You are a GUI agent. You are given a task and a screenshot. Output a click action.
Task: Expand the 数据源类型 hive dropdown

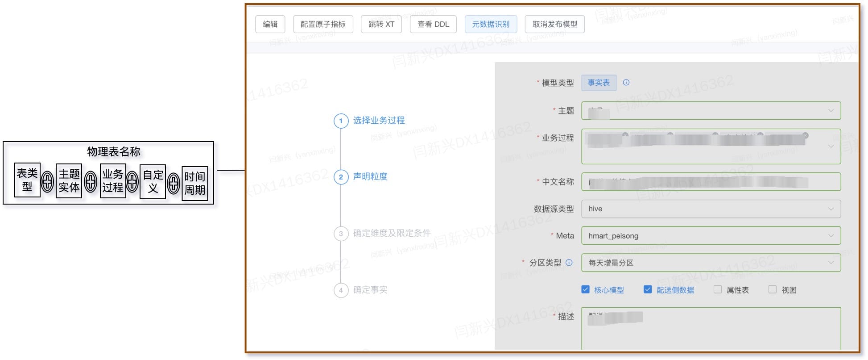coord(711,209)
